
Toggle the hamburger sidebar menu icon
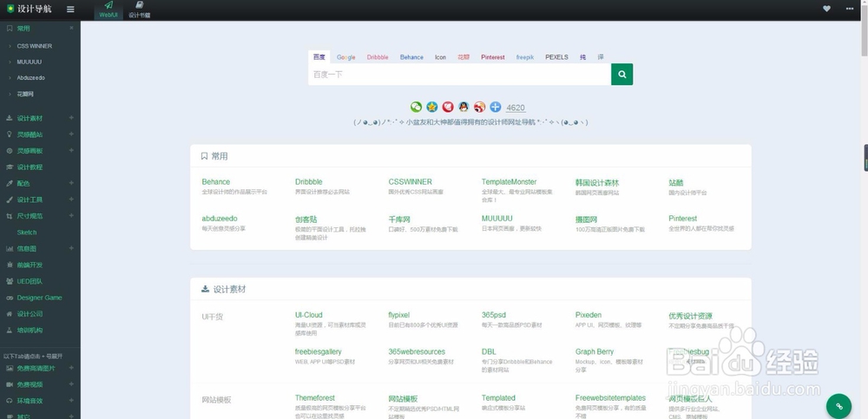(70, 9)
